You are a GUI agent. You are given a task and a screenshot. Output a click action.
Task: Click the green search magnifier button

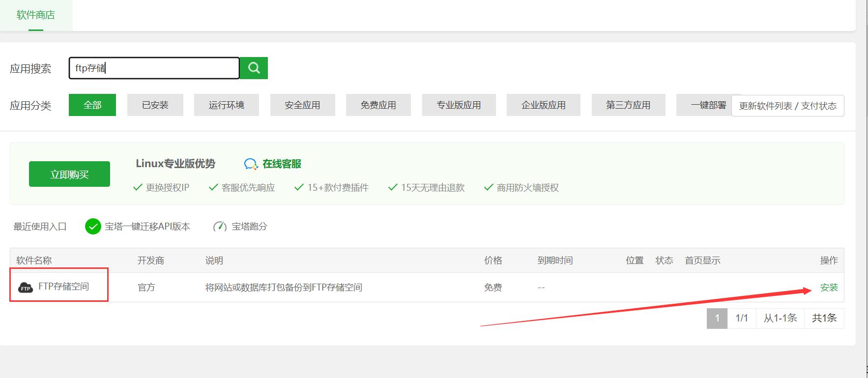(254, 68)
